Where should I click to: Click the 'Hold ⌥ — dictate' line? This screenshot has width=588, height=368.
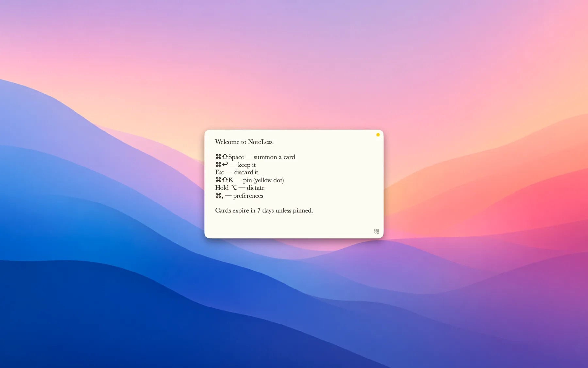240,188
